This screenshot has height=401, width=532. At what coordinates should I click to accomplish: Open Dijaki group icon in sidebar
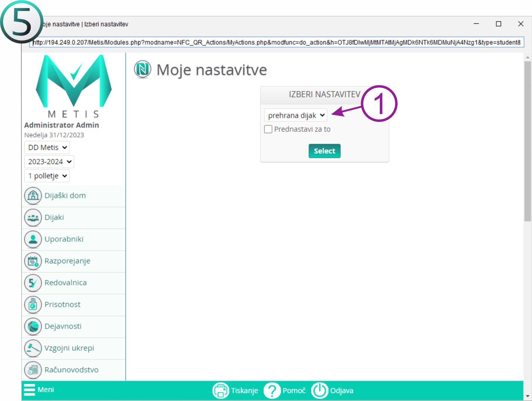(x=33, y=217)
